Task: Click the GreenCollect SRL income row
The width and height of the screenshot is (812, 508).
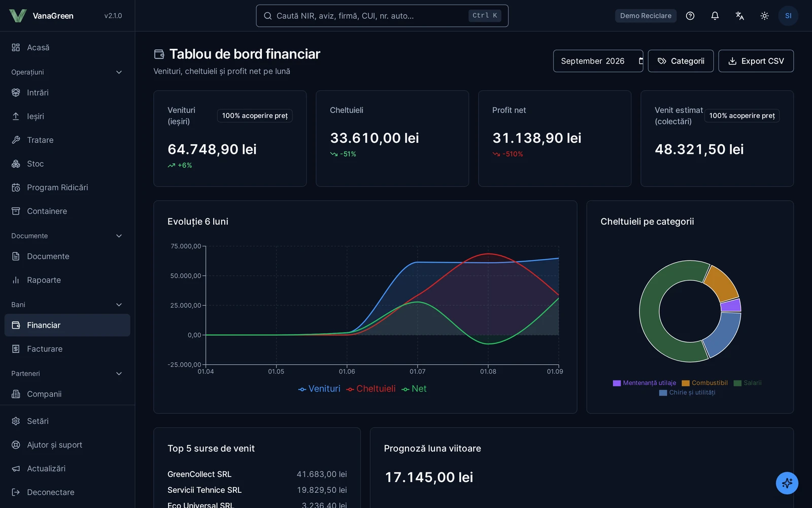Action: click(257, 474)
